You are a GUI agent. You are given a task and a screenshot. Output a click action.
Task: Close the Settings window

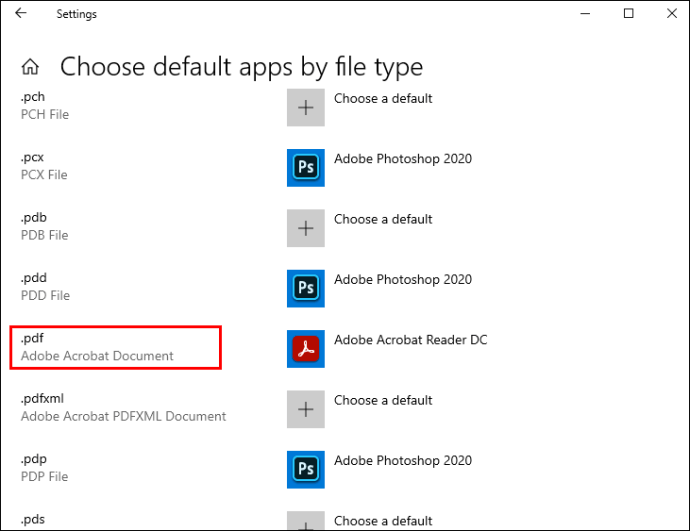pos(672,14)
